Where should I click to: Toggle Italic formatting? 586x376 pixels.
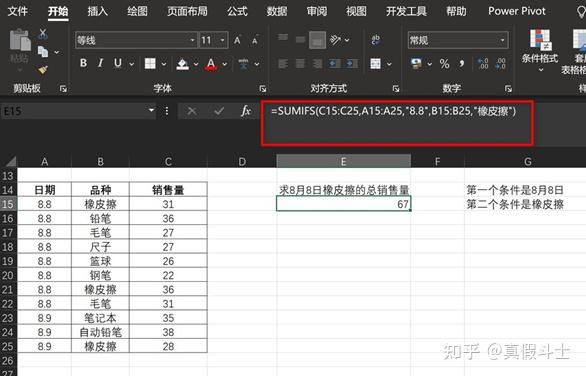(x=100, y=63)
